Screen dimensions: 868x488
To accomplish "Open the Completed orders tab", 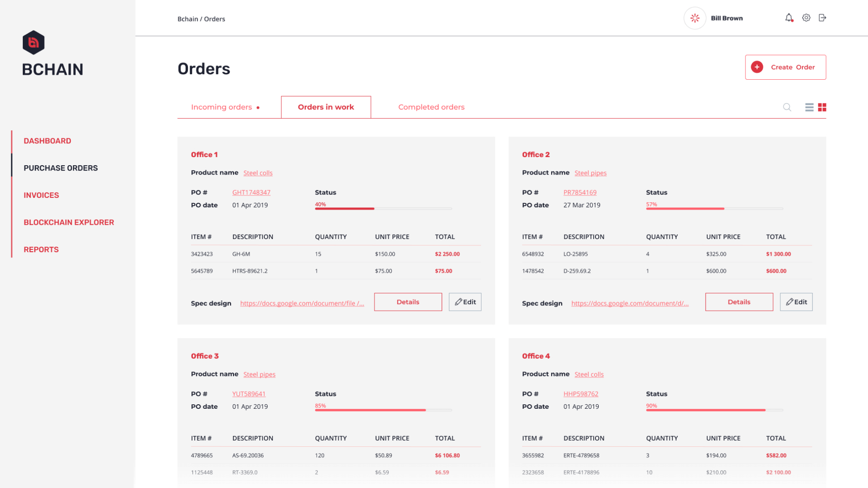I will (x=431, y=107).
